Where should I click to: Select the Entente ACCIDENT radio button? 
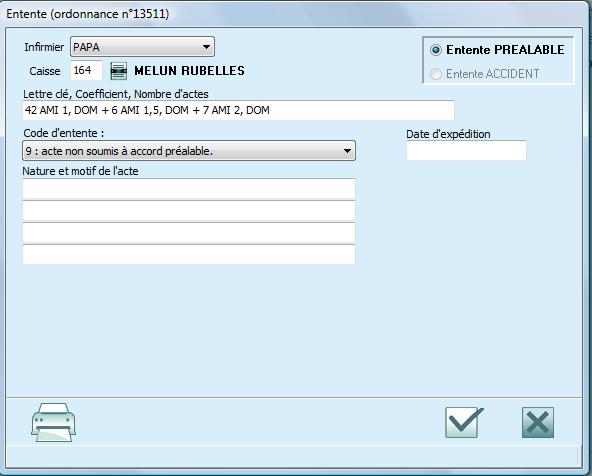[436, 74]
